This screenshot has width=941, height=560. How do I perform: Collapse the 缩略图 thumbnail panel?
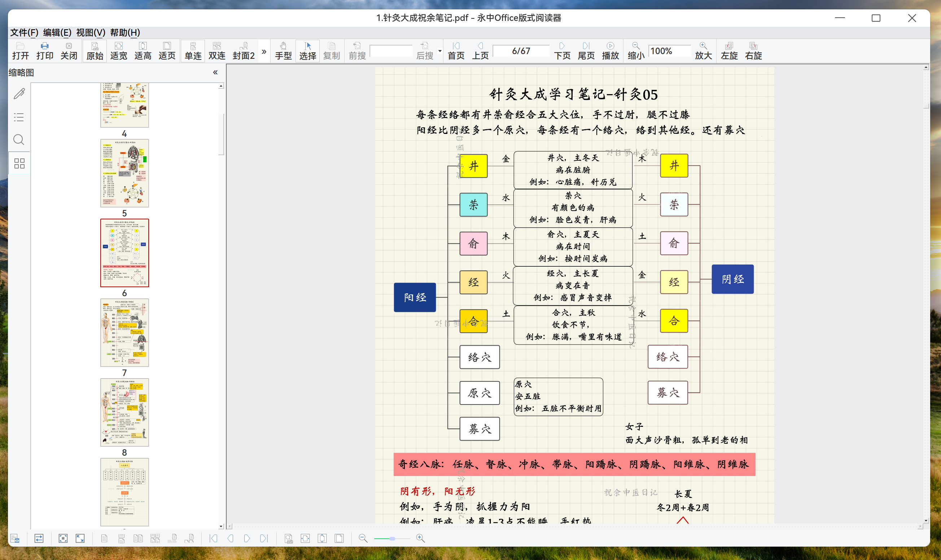pyautogui.click(x=215, y=72)
